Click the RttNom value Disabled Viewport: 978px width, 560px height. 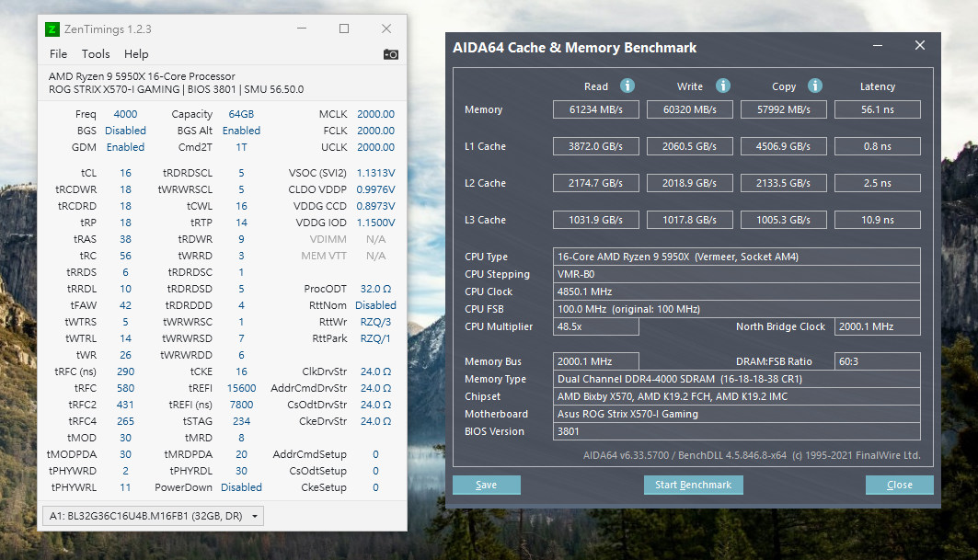coord(375,305)
